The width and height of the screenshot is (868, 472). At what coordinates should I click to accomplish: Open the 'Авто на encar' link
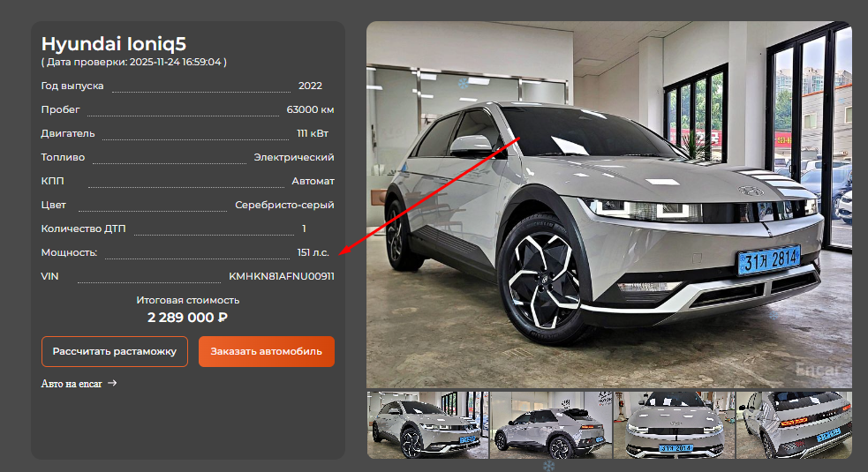[72, 384]
